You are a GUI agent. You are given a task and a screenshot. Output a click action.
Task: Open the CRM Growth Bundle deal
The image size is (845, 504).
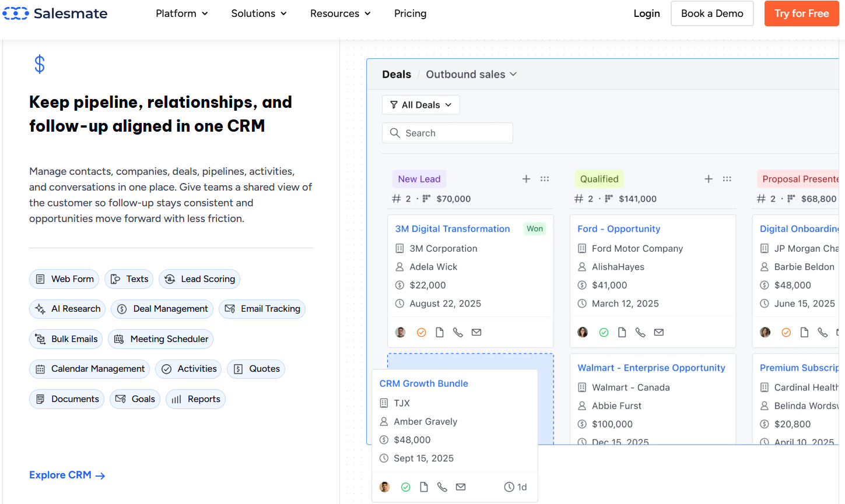pyautogui.click(x=423, y=383)
